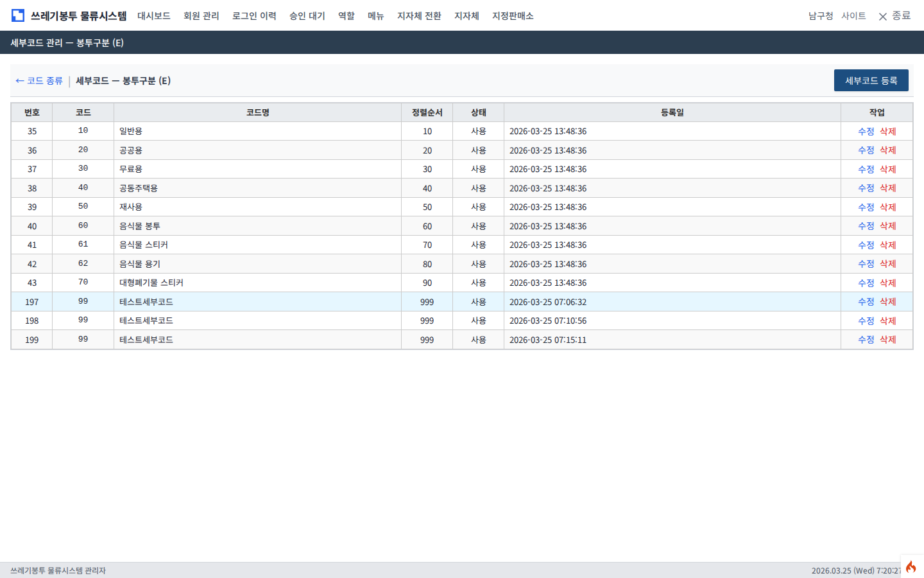Viewport: 924px width, 578px height.
Task: Open the 대시보드 menu
Action: [154, 16]
